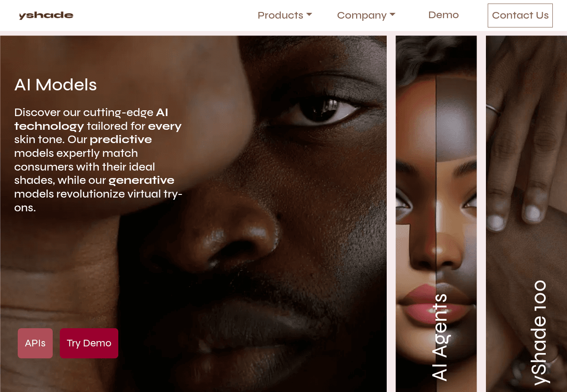
Task: Click the Try Demo button
Action: 89,343
